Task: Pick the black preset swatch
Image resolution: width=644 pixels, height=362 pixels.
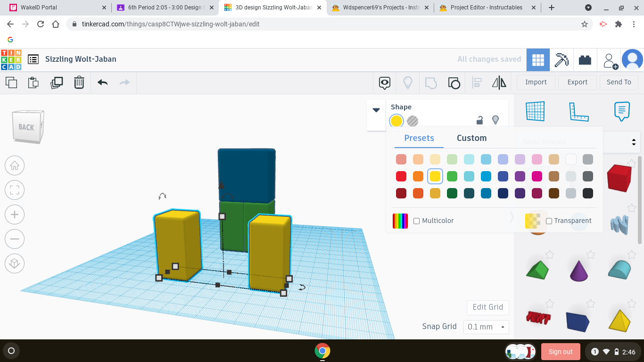Action: click(x=588, y=193)
